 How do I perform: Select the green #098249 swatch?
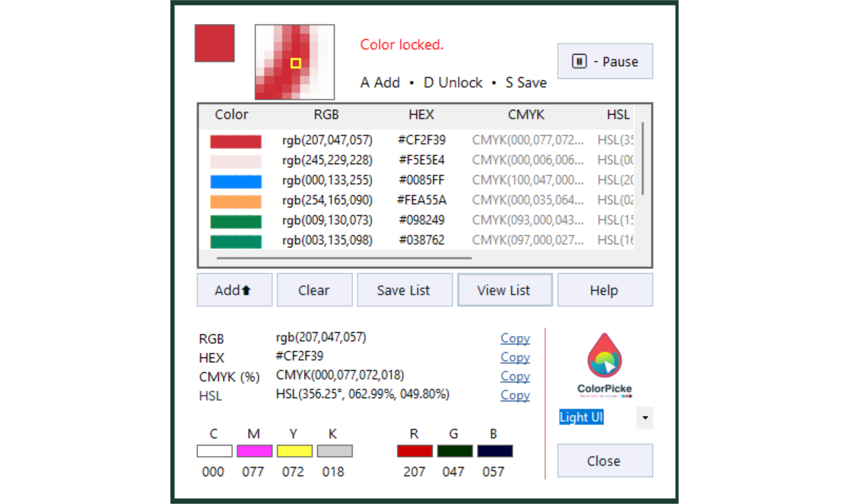pyautogui.click(x=236, y=221)
